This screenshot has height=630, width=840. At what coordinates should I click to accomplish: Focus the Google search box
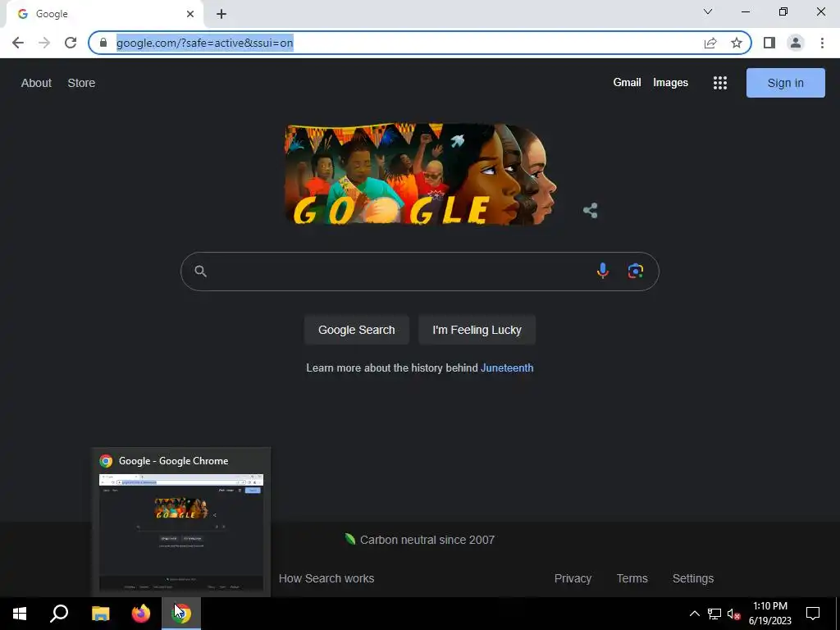pos(419,271)
